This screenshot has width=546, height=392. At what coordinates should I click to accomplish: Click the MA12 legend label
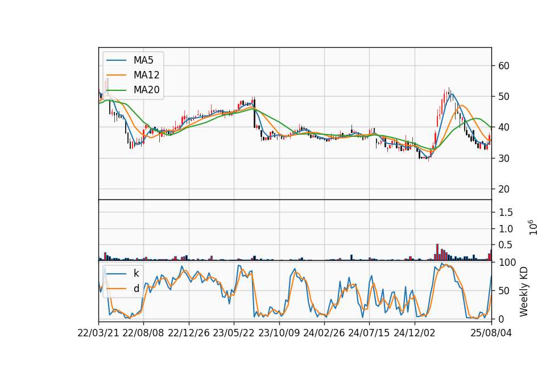(x=146, y=75)
